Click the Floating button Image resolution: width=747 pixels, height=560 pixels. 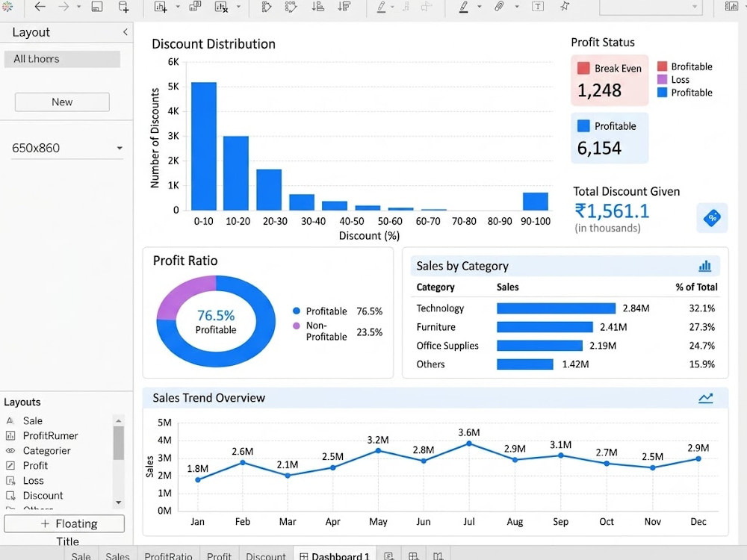64,524
